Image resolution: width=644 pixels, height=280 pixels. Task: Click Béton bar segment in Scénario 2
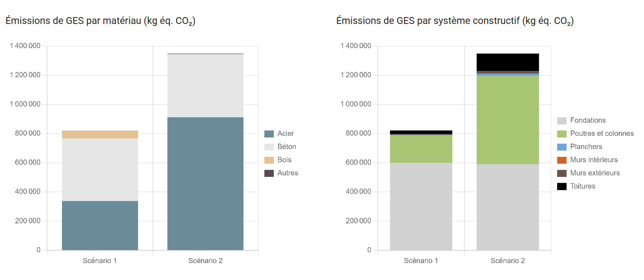tap(205, 86)
